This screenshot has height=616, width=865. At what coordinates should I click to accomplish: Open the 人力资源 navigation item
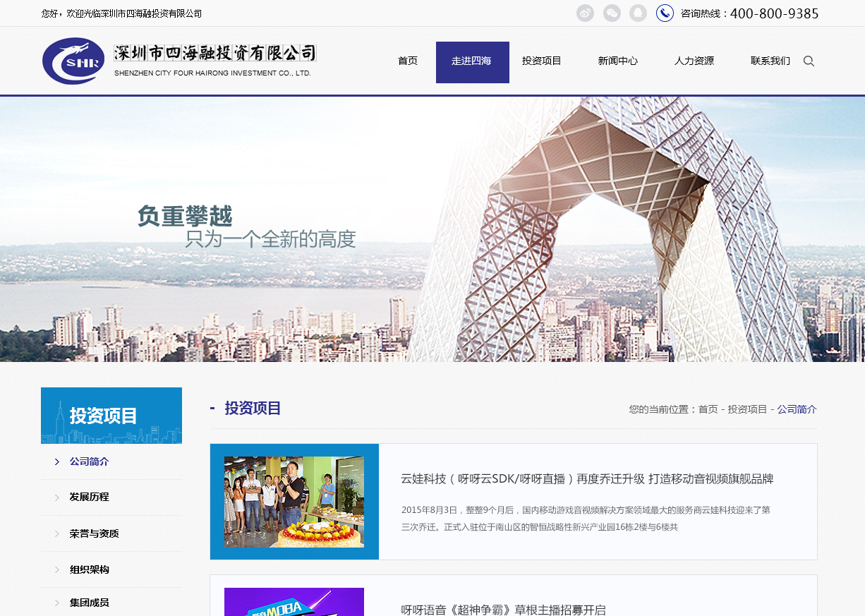tap(694, 61)
